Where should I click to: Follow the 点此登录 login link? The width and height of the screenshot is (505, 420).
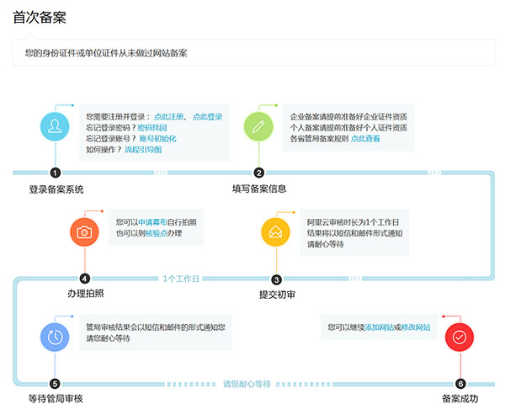click(208, 116)
